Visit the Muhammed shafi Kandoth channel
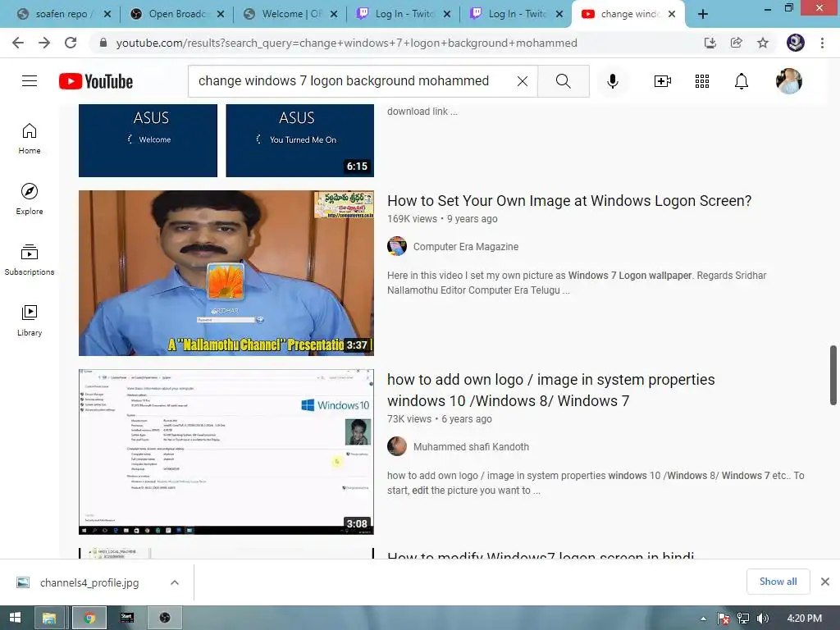This screenshot has height=630, width=840. 471,447
